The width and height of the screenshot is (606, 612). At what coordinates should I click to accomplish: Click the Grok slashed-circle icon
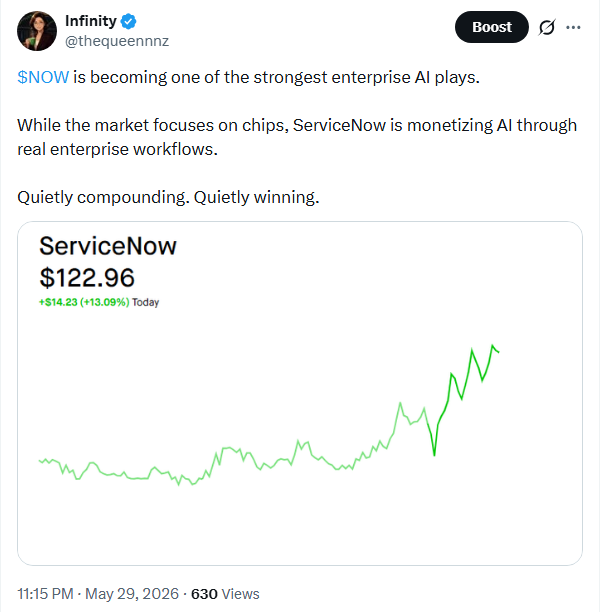coord(547,27)
